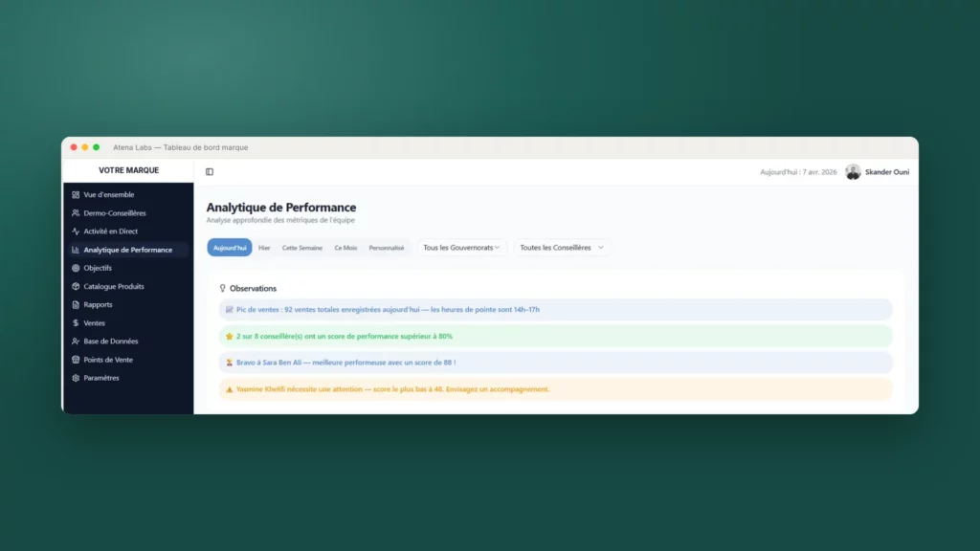Select the Aujourd'hui period tab
Screen dimensions: 980x551
[230, 248]
